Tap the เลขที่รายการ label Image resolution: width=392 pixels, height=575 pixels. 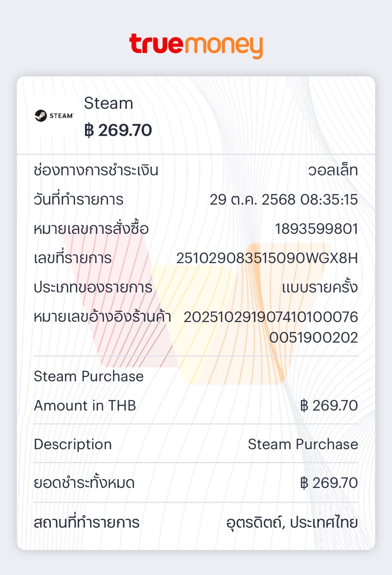72,258
